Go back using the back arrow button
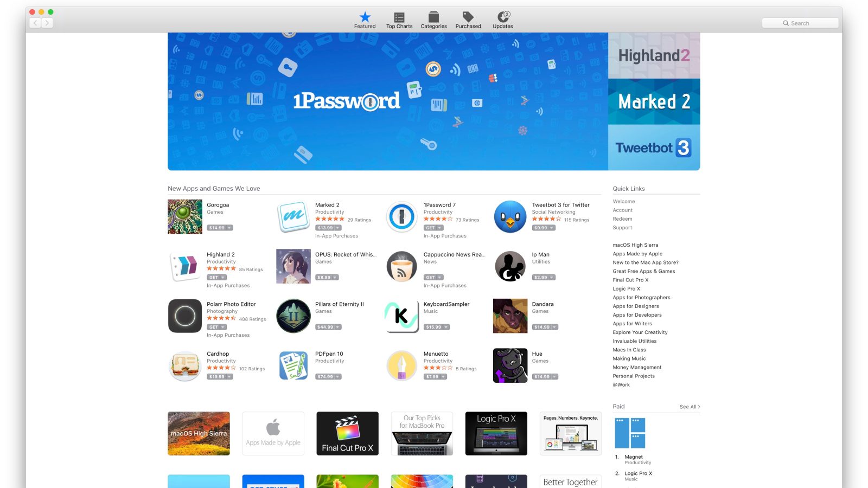Screen dimensions: 868x488 point(36,23)
